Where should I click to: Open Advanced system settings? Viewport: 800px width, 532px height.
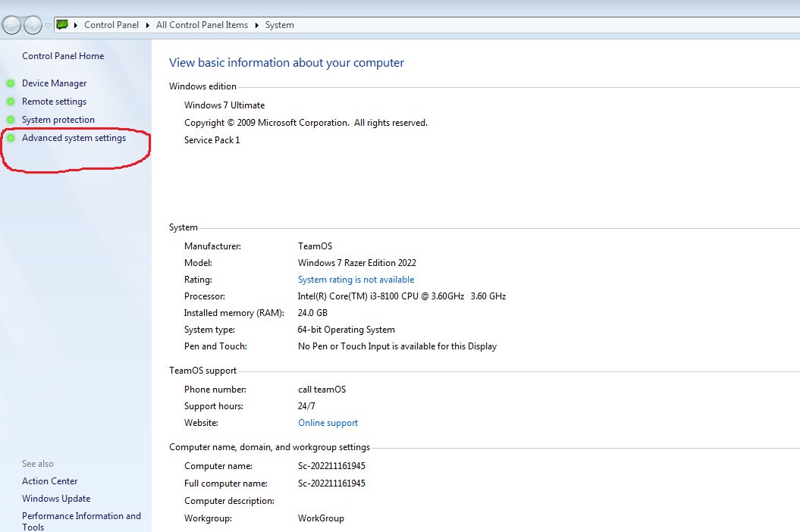pos(74,138)
